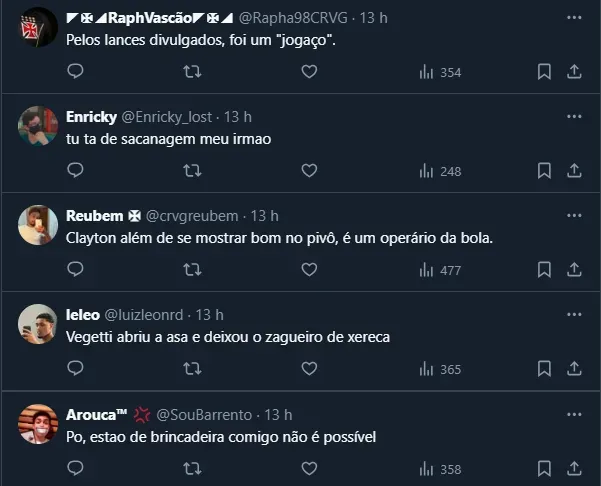
Task: Reply to Arouca's tweet
Action: 75,469
